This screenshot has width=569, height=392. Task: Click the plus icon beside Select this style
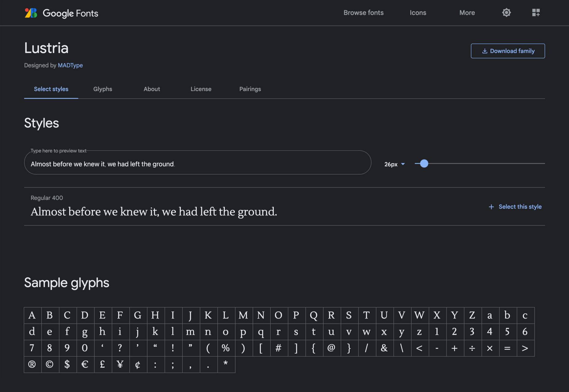tap(491, 207)
